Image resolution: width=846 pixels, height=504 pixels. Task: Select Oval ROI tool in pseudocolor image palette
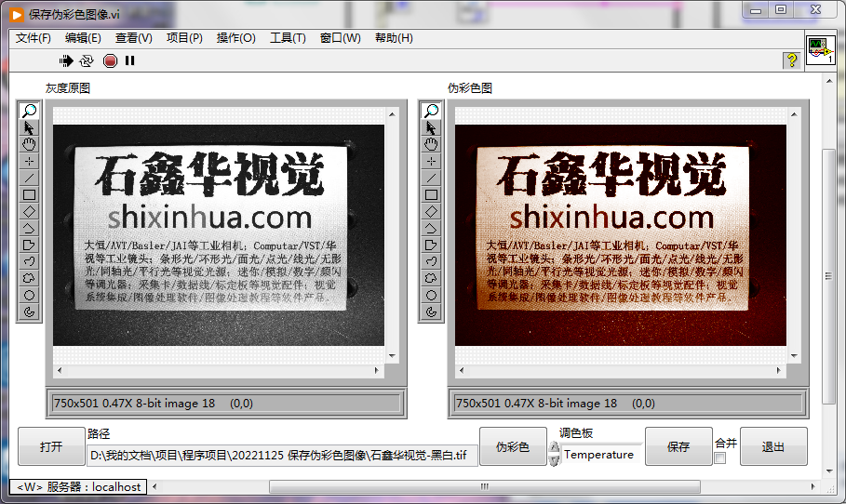click(x=431, y=296)
